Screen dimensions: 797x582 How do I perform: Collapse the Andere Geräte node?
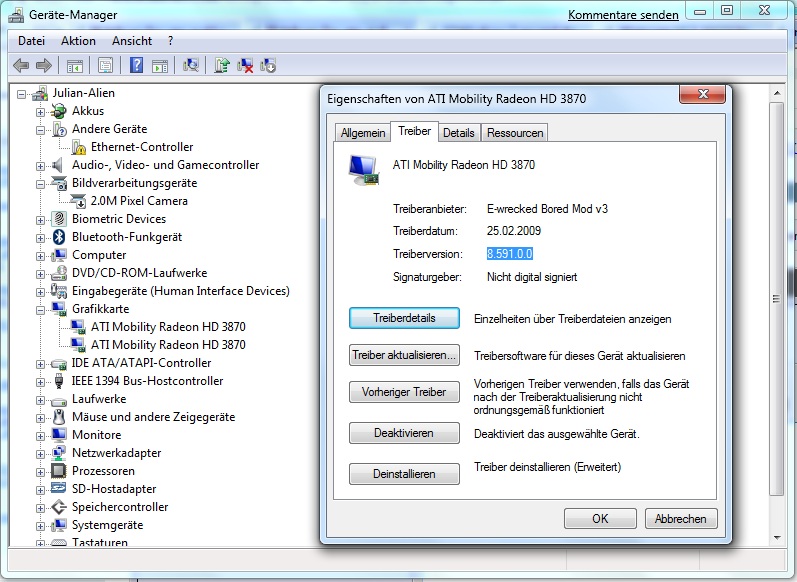coord(40,131)
